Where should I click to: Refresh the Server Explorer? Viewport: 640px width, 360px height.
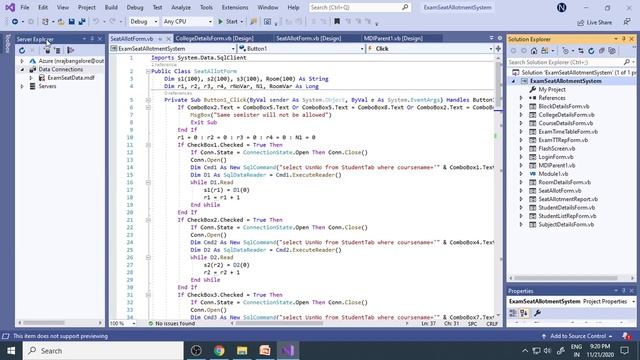click(x=22, y=50)
